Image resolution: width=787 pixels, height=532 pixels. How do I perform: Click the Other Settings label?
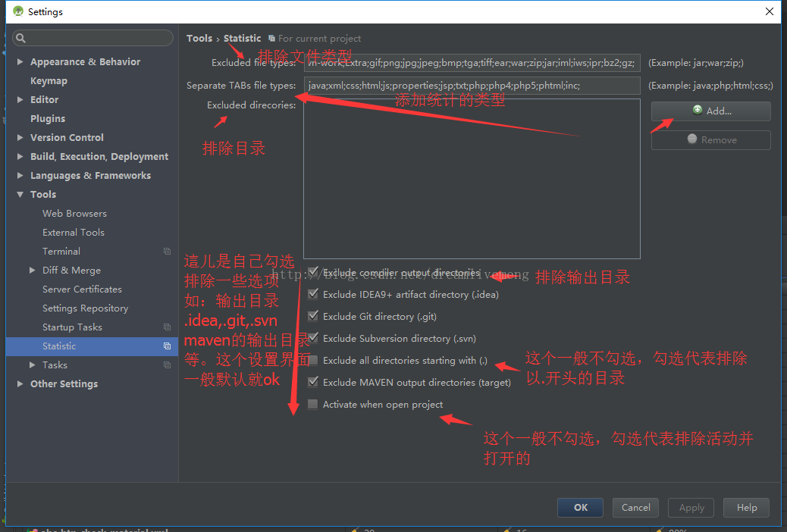64,384
